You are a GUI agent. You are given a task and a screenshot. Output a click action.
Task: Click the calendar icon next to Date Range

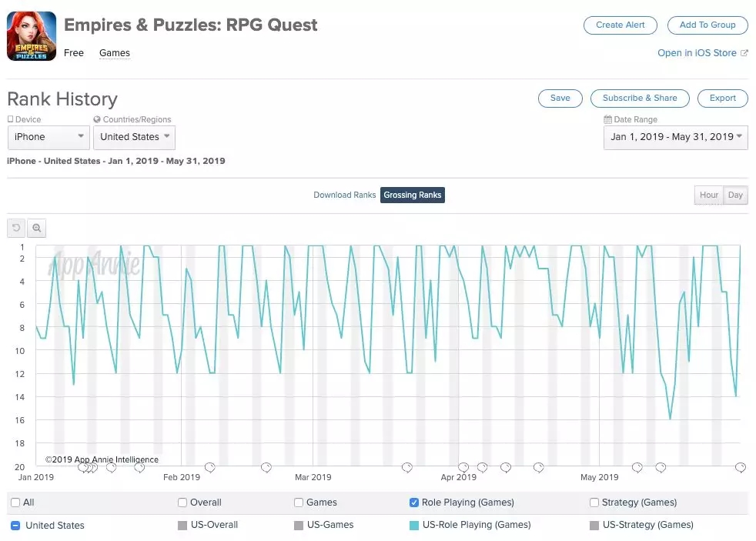point(607,120)
